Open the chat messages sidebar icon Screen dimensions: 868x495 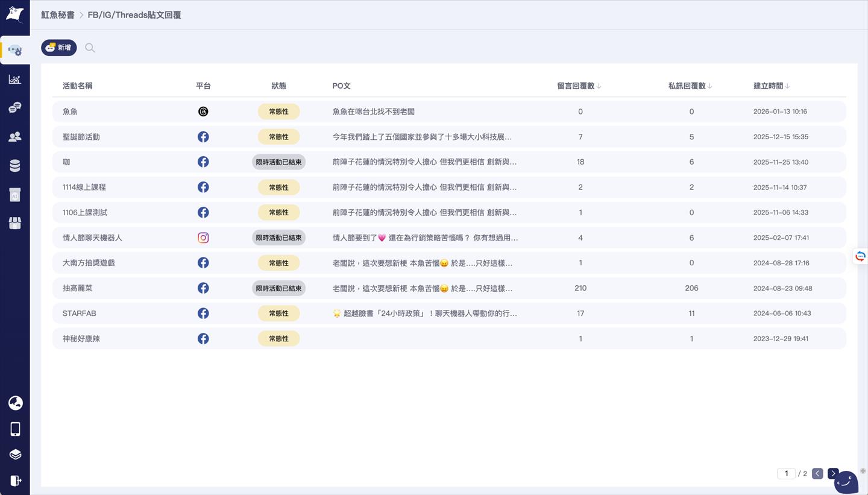(15, 108)
